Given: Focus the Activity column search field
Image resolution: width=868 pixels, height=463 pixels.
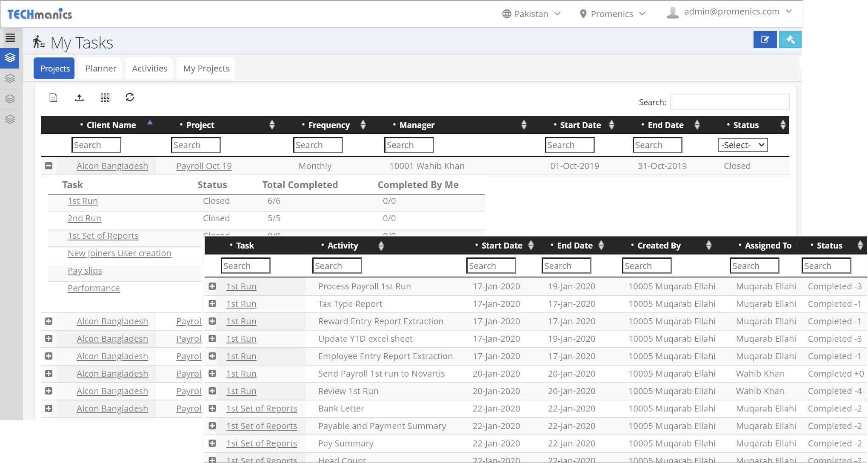Looking at the screenshot, I should tap(337, 266).
